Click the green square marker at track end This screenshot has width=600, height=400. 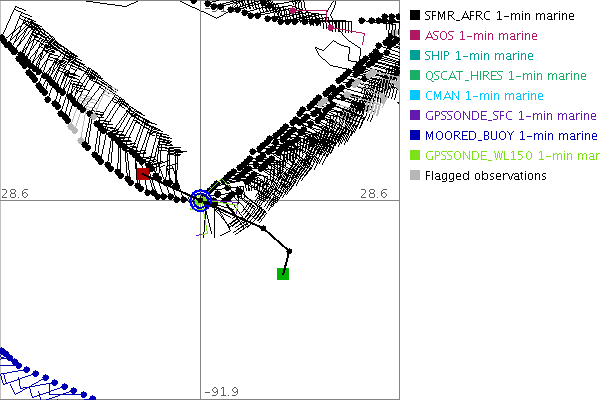pos(283,273)
